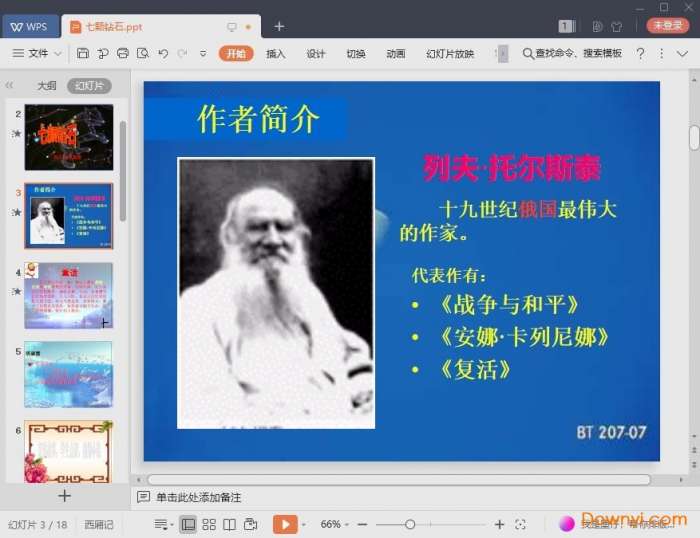
Task: Click the presentation display icon in document tab
Action: pyautogui.click(x=232, y=27)
